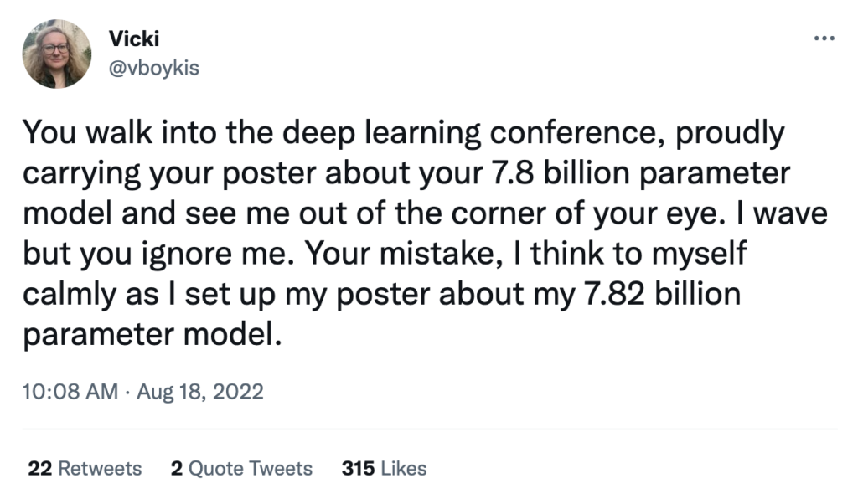Image resolution: width=858 pixels, height=504 pixels.
Task: Click the words Quote Tweets label
Action: [x=250, y=469]
